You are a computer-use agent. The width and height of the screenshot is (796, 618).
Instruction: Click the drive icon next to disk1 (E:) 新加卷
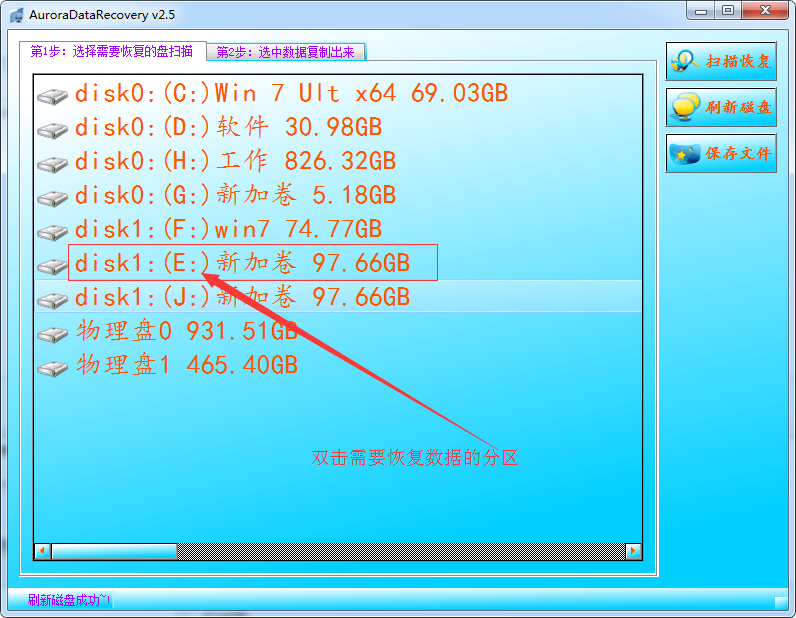(52, 265)
